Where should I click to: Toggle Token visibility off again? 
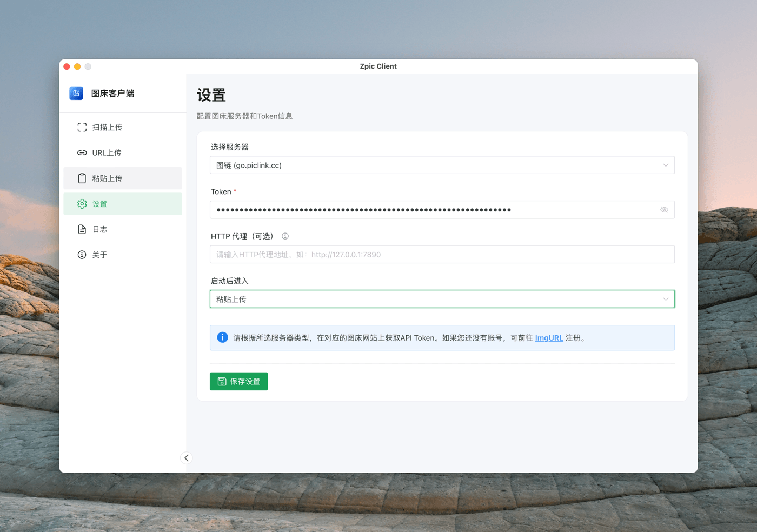pyautogui.click(x=664, y=209)
